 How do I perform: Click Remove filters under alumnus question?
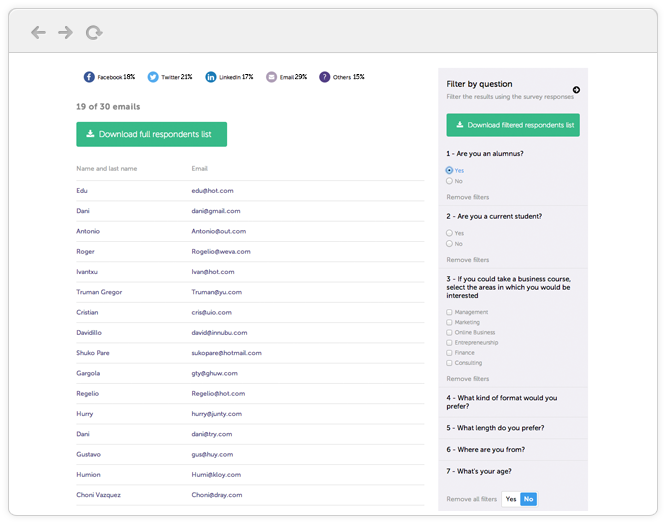coord(468,198)
